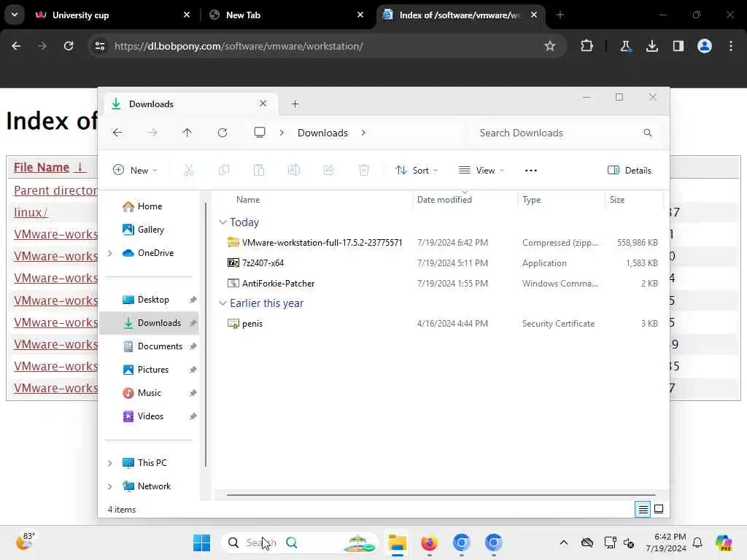Image resolution: width=747 pixels, height=560 pixels.
Task: Open the Parent directory link
Action: pos(55,190)
